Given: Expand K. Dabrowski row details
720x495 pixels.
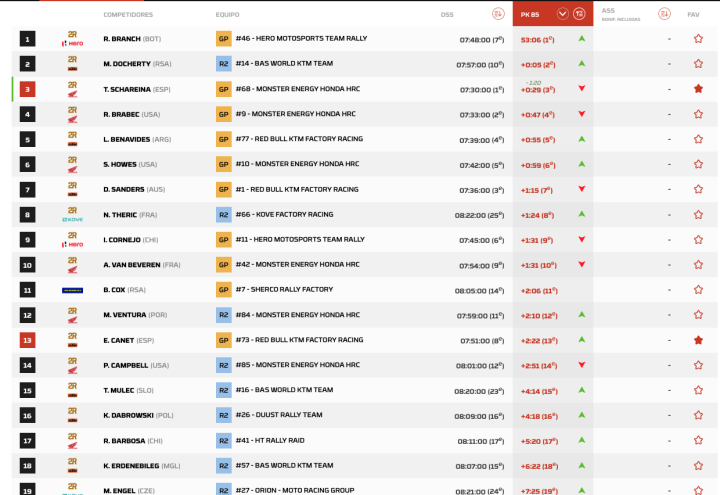Looking at the screenshot, I should (139, 415).
